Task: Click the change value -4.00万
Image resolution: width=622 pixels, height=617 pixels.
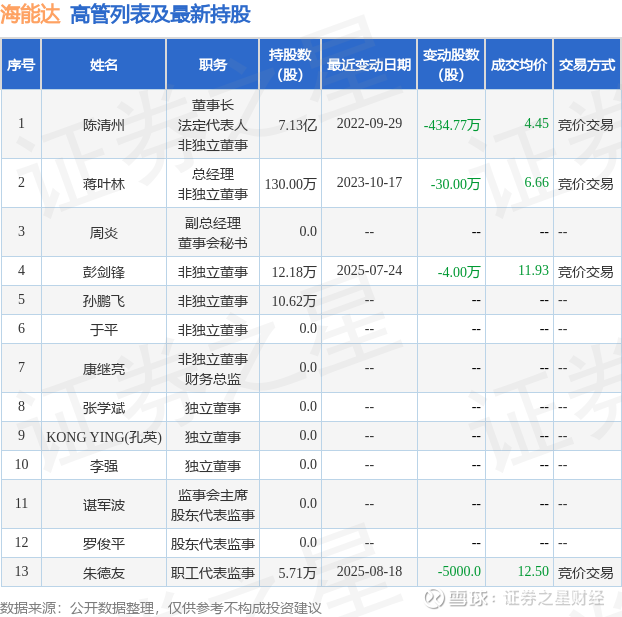Action: click(x=459, y=272)
